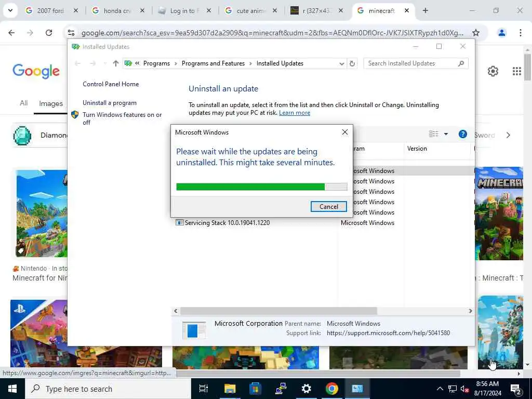Switch to the 'honda crv' Chrome tab
532x399 pixels.
(x=116, y=11)
